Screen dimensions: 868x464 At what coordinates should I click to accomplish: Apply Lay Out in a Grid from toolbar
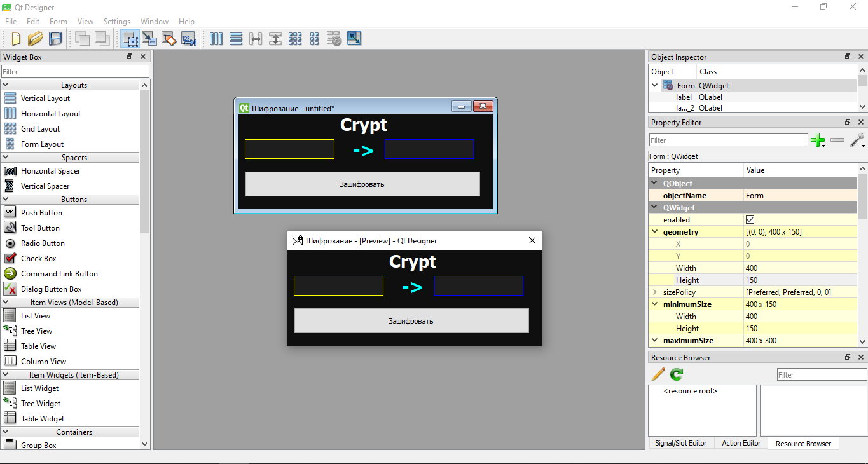pos(295,39)
